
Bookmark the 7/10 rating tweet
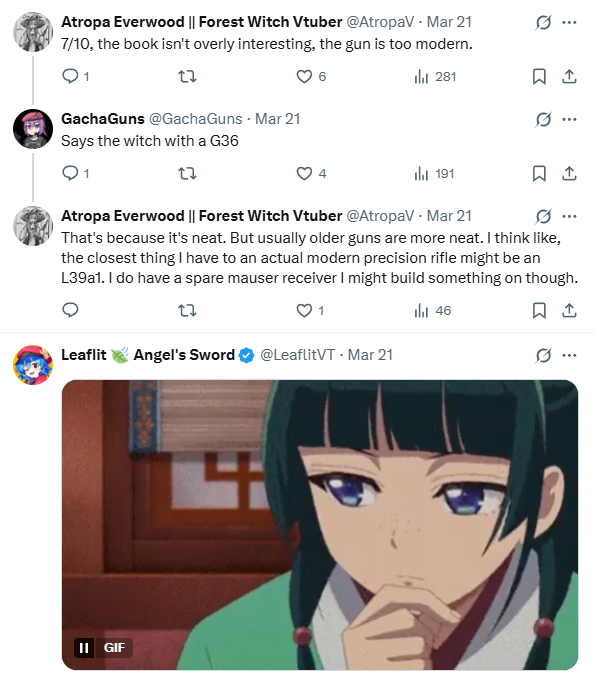click(539, 77)
